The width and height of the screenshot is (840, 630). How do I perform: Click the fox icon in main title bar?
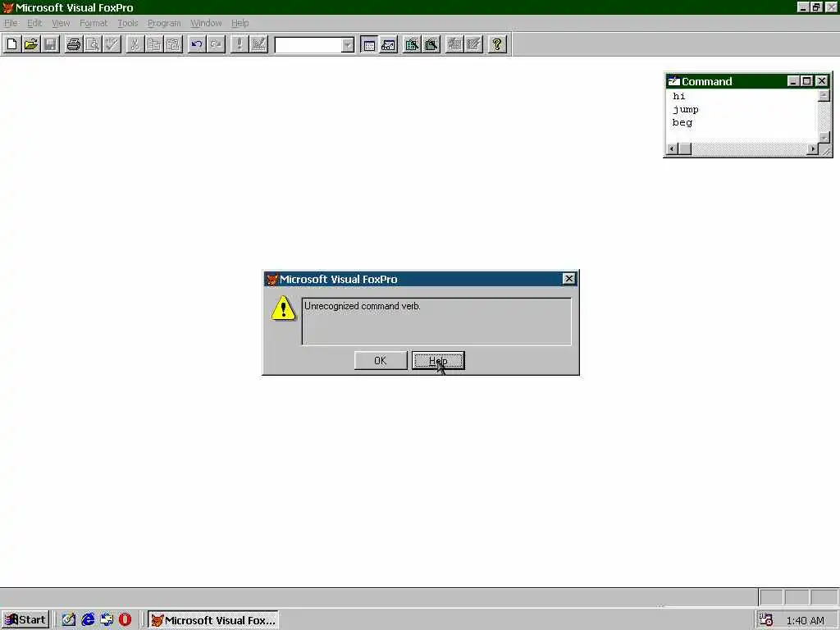[7, 7]
